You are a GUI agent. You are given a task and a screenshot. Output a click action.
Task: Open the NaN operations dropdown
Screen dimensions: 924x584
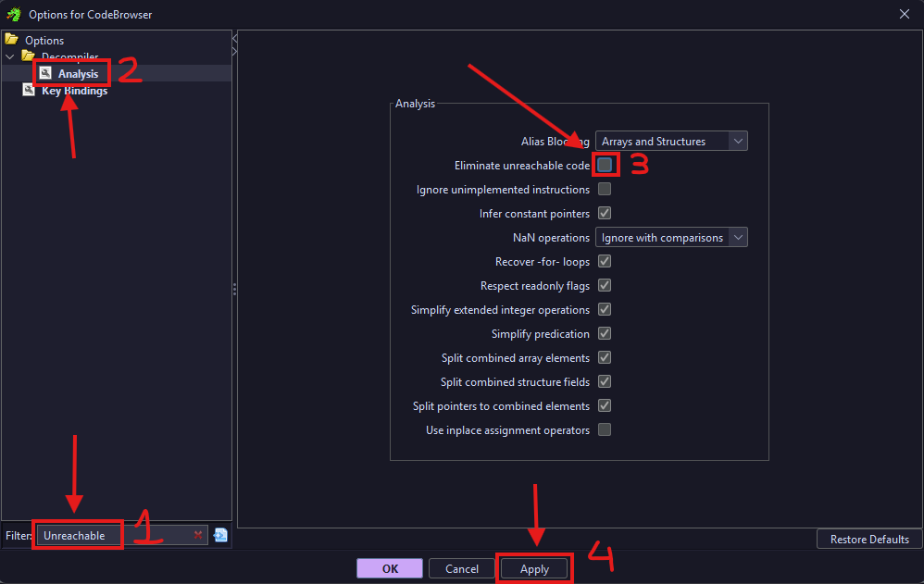point(670,238)
